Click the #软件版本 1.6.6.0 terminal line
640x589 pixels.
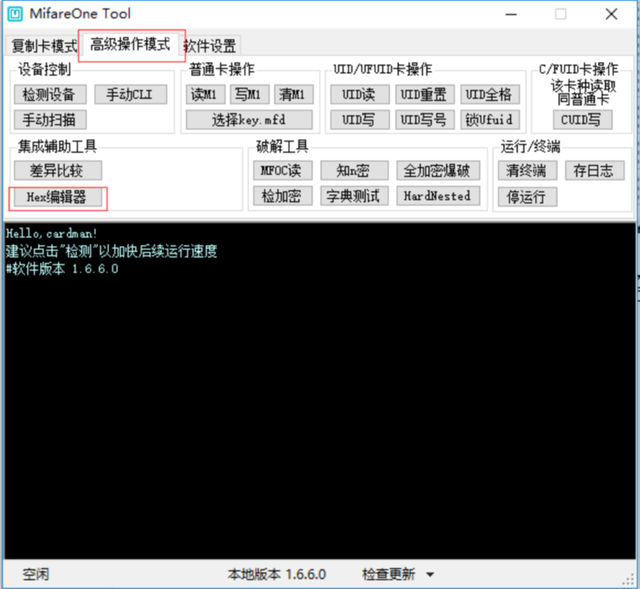62,269
